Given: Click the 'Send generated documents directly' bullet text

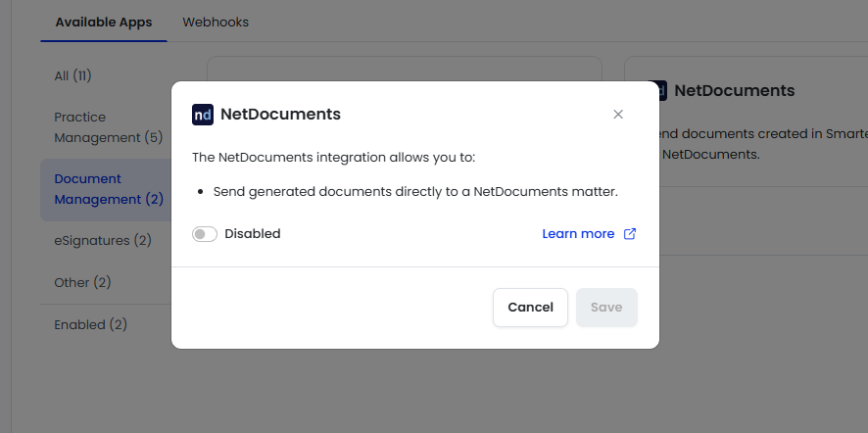Looking at the screenshot, I should 415,192.
